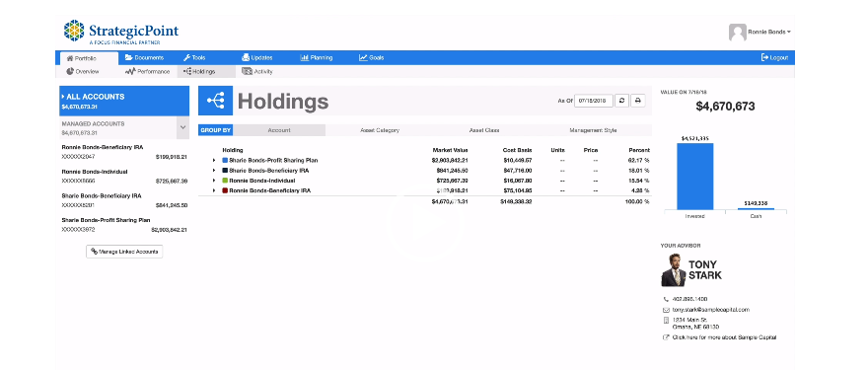Email advisor via tony.stark address link
868x370 pixels.
pyautogui.click(x=711, y=310)
